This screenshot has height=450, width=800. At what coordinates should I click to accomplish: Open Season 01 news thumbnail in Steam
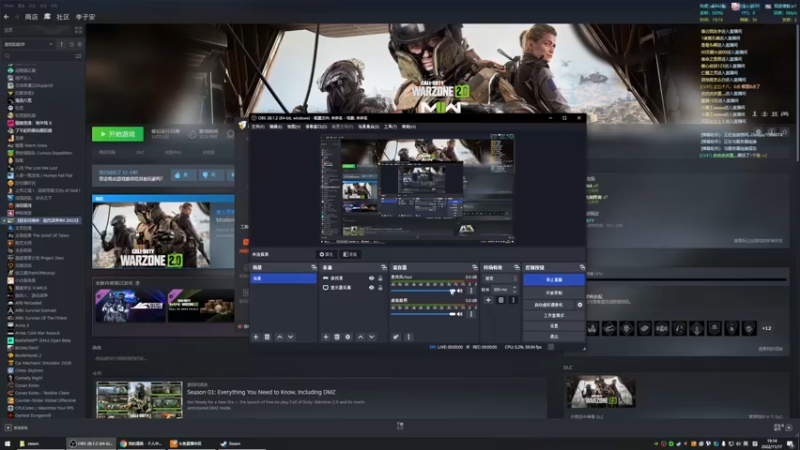pos(139,399)
